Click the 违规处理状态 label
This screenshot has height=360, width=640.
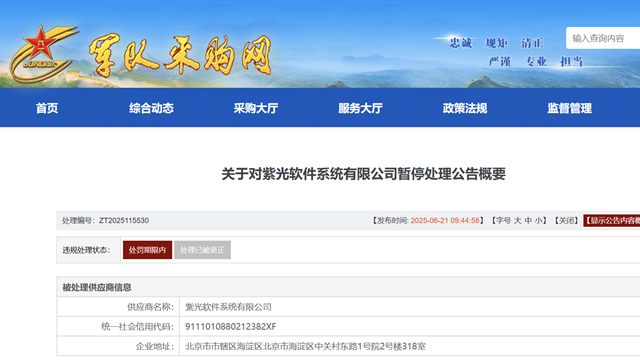click(x=86, y=250)
